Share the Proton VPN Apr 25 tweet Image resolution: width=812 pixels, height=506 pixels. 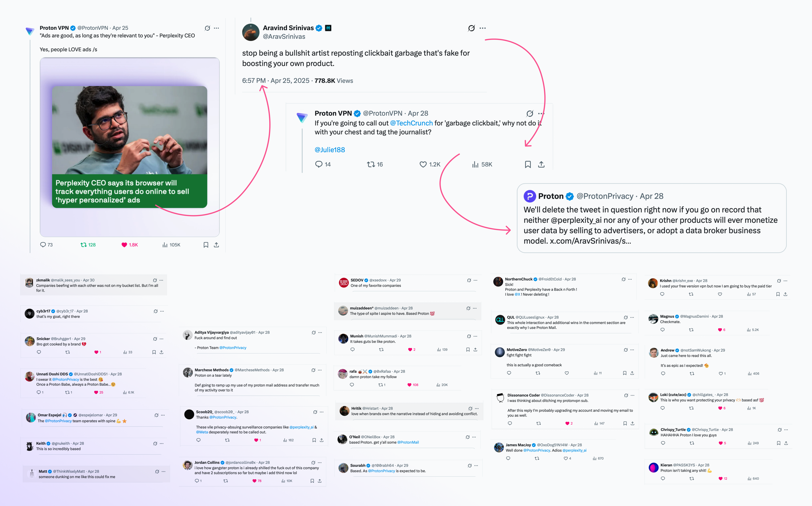coord(217,245)
